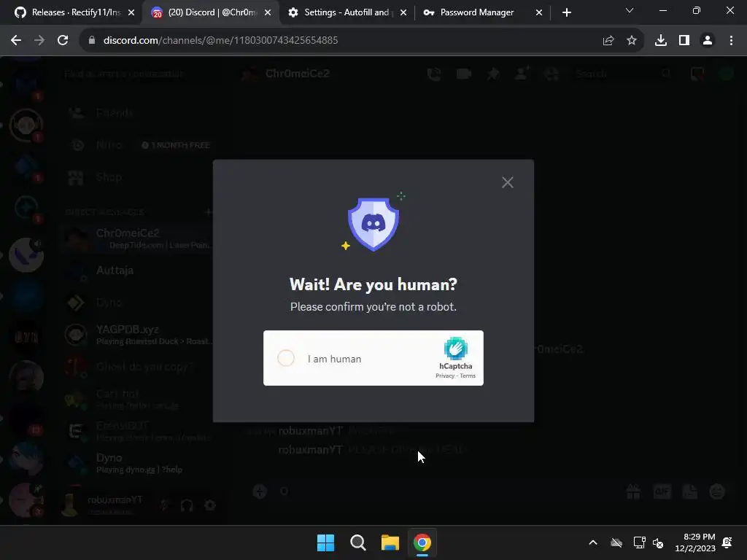Open the Shop page in Discord
This screenshot has width=747, height=560.
point(138,177)
